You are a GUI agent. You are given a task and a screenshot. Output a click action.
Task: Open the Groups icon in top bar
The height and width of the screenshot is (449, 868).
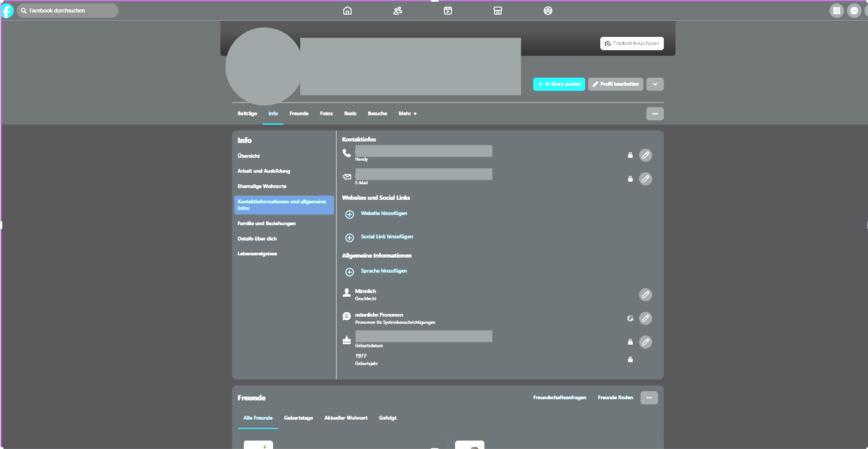pos(548,11)
